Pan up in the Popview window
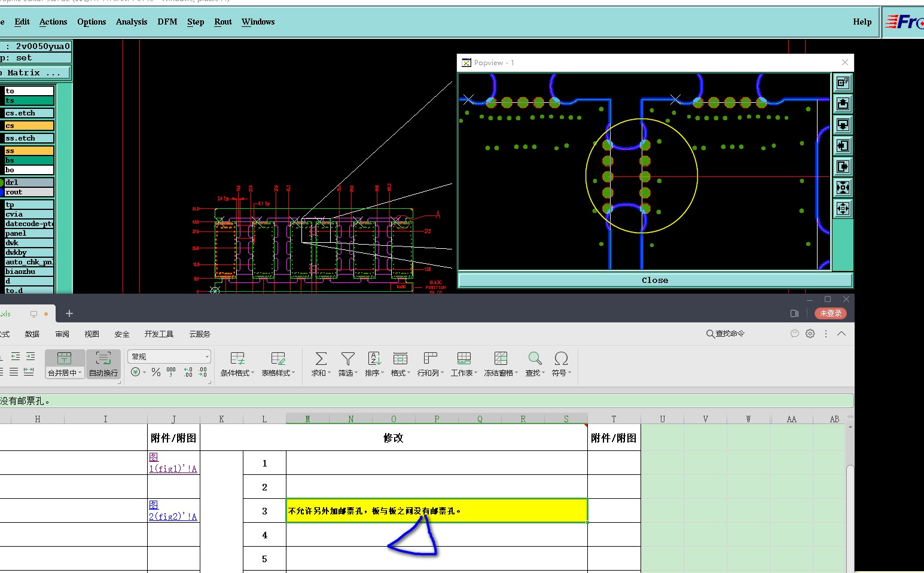Viewport: 924px width, 573px height. pos(843,103)
